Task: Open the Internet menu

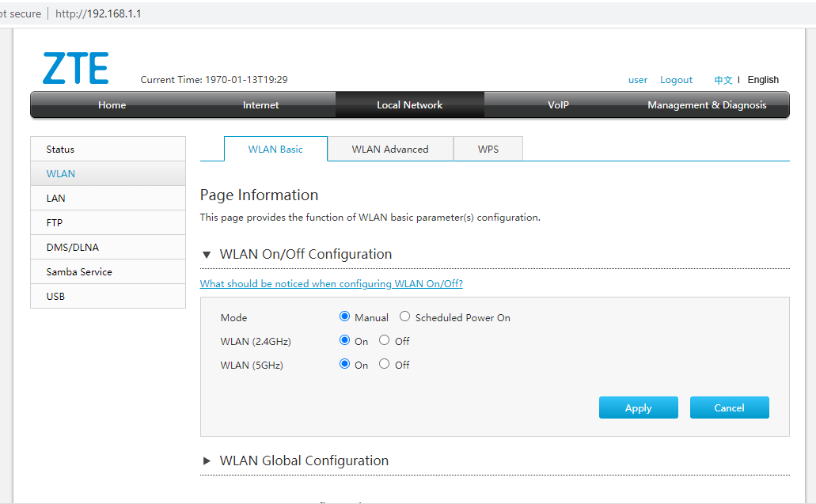Action: 260,105
